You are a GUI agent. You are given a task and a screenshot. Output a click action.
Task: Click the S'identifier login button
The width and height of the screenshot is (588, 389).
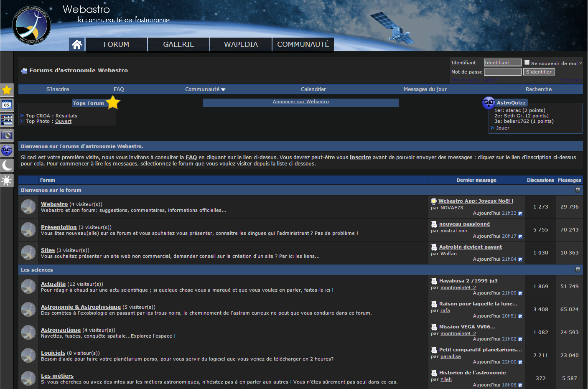pos(539,72)
